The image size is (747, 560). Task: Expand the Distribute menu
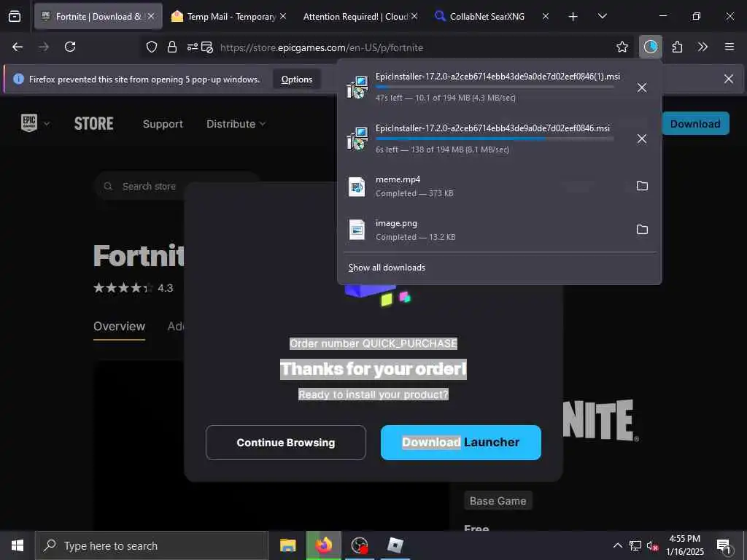tap(236, 124)
